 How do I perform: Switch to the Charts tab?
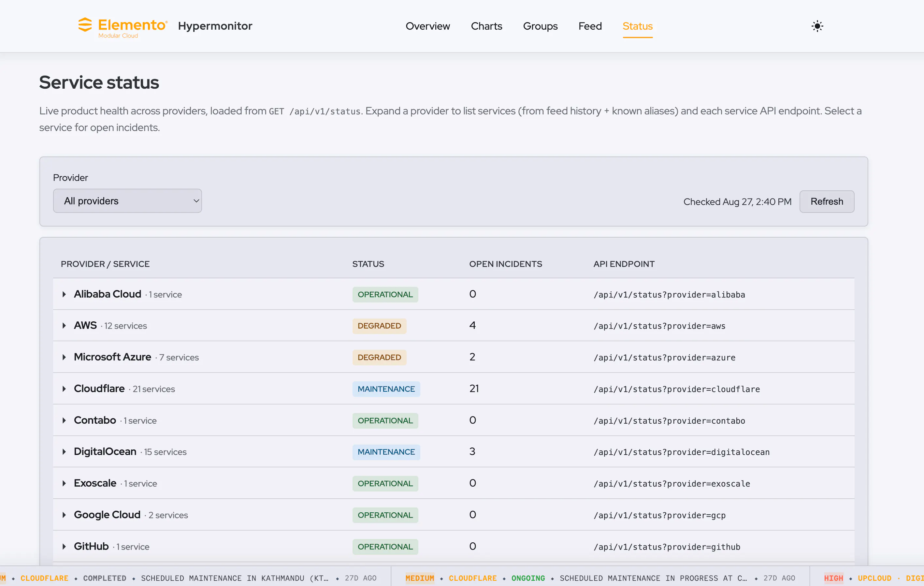[486, 26]
